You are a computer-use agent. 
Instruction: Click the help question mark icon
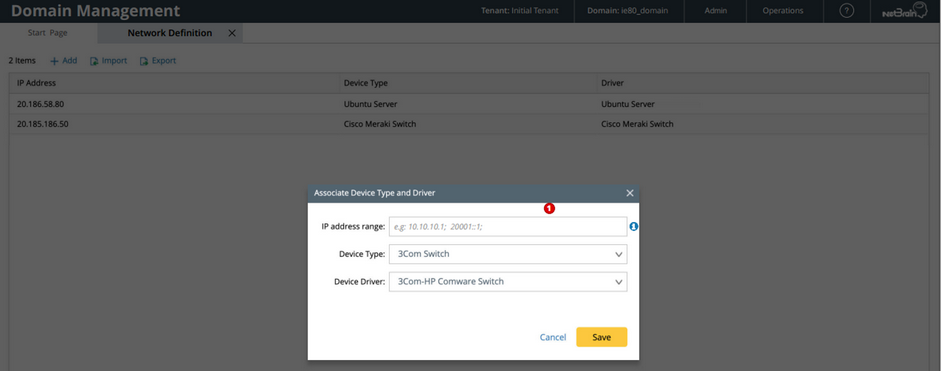pos(846,11)
